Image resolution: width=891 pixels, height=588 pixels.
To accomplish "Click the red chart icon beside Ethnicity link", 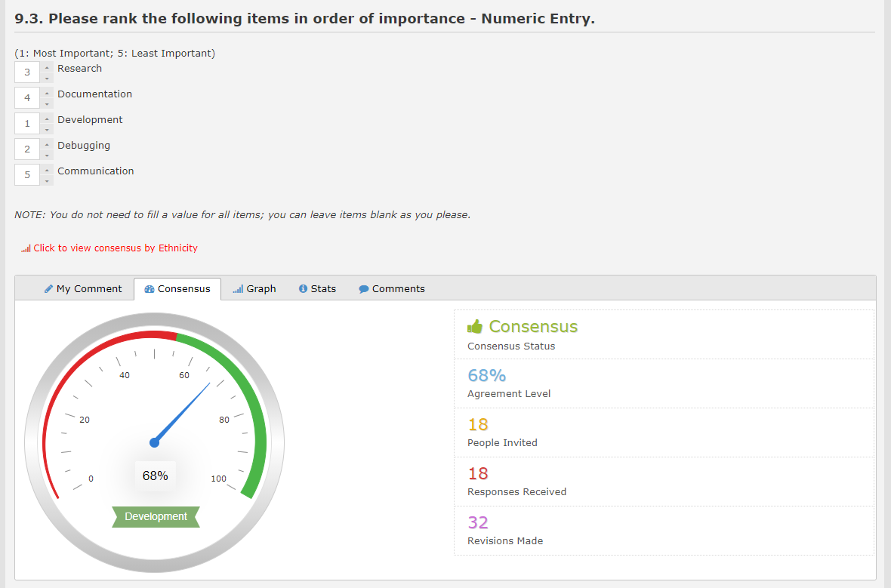I will (26, 248).
